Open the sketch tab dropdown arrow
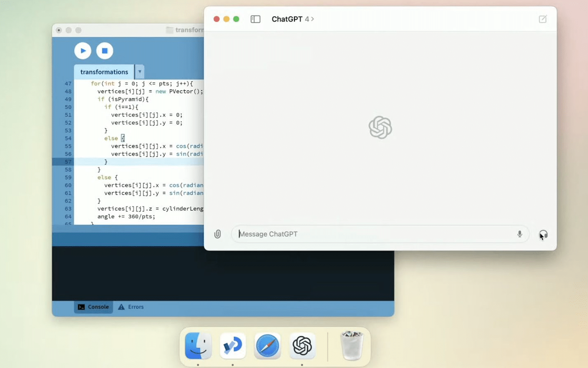The width and height of the screenshot is (588, 368). (139, 72)
